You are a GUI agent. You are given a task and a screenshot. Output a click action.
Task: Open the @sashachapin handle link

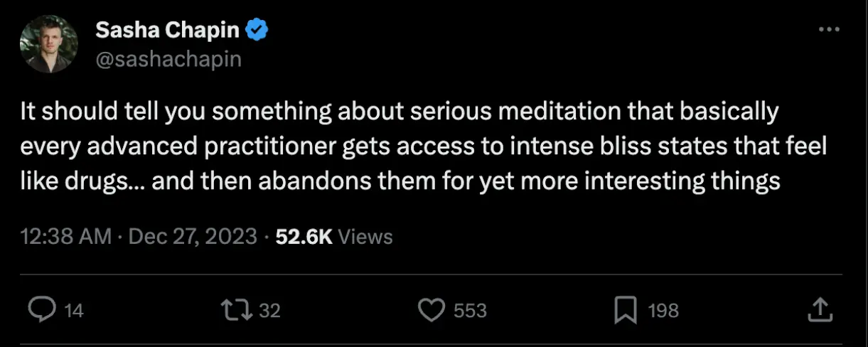(x=168, y=59)
